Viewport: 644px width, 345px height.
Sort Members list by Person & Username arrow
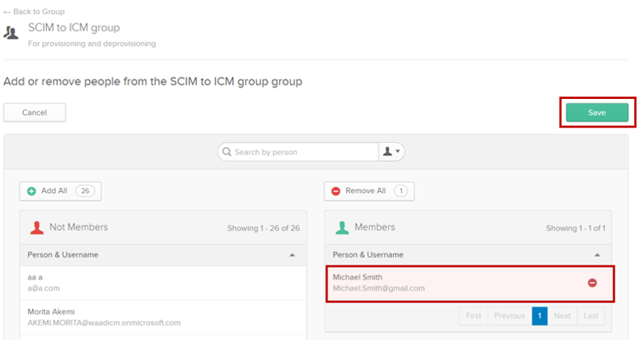(598, 255)
